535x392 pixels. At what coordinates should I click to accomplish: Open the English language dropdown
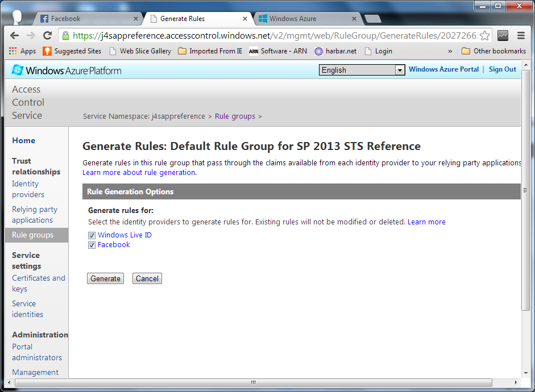point(362,70)
